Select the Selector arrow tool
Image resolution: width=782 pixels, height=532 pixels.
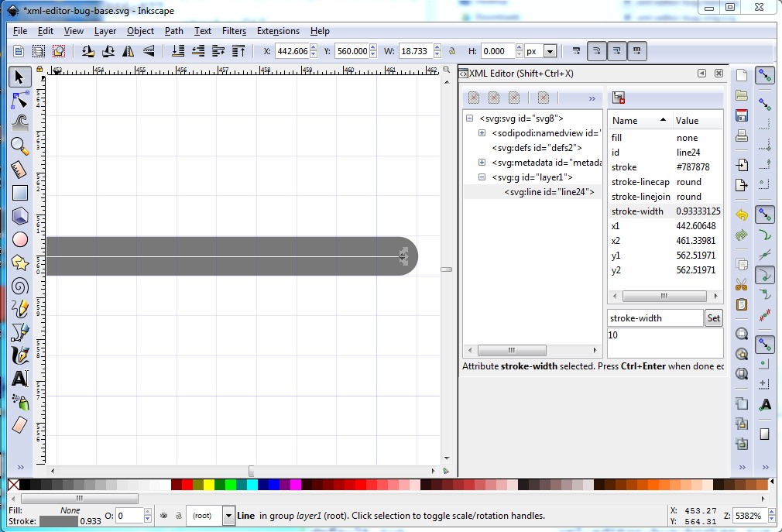tap(19, 77)
